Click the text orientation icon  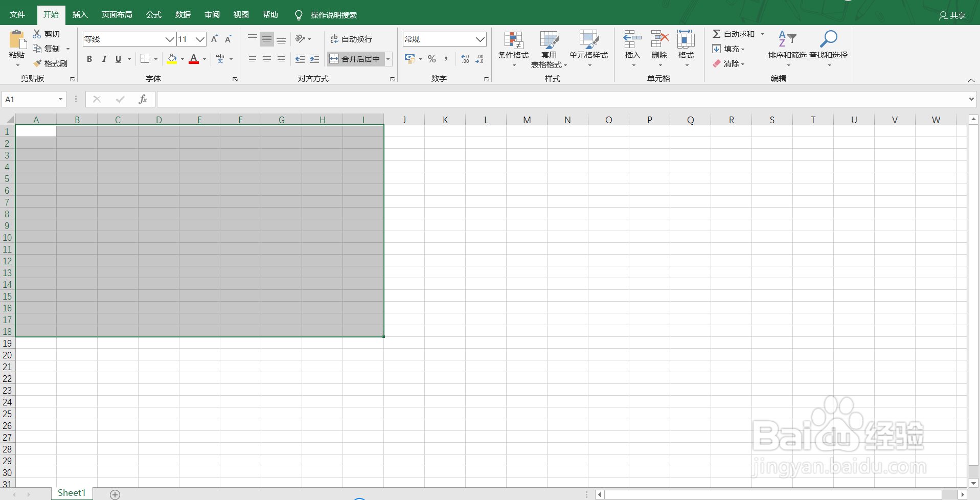(300, 39)
